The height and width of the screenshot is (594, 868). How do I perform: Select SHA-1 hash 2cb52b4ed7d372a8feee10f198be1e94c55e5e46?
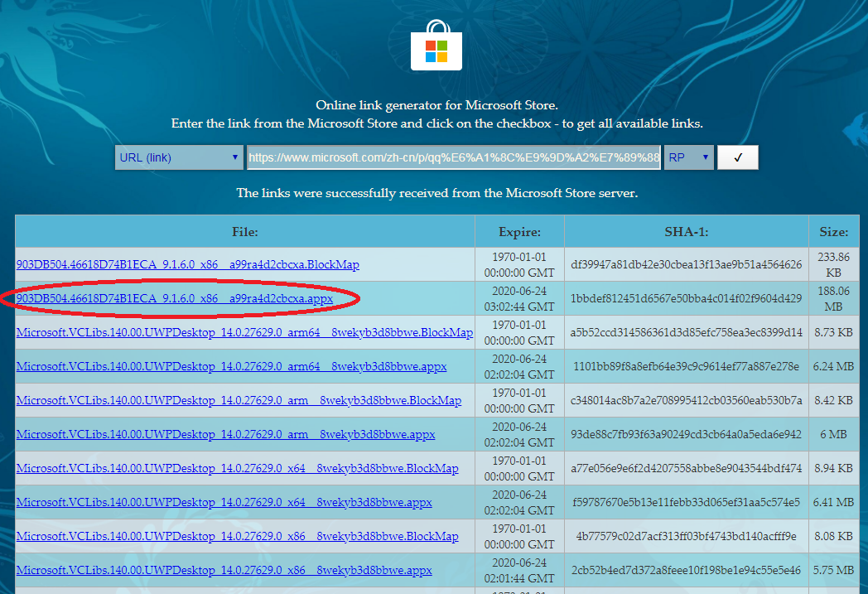click(x=687, y=570)
